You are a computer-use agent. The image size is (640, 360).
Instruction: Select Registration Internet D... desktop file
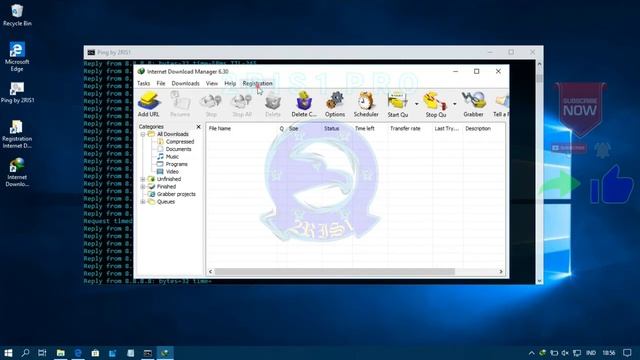(x=17, y=134)
